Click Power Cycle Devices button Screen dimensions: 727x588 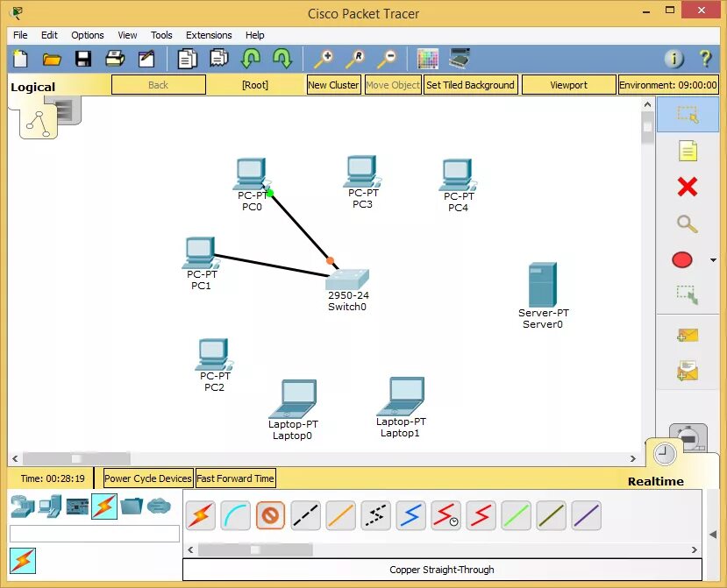point(148,478)
